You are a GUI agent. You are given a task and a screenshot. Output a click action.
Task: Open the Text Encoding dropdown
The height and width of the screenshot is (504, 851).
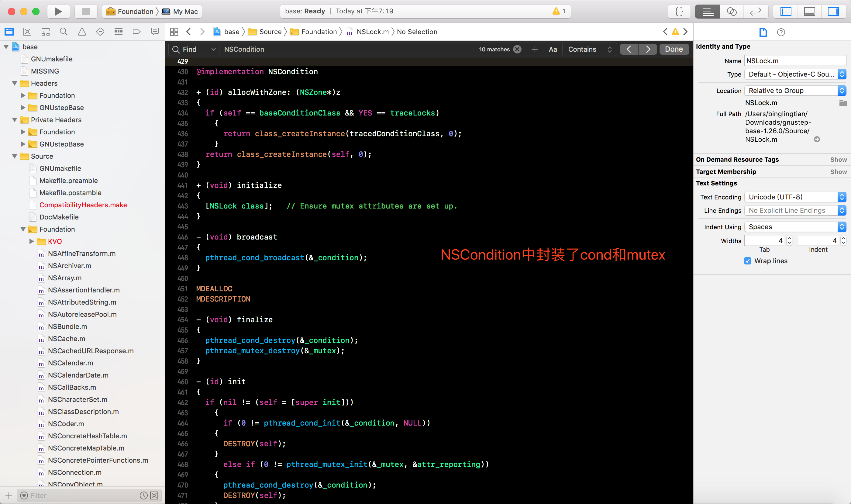795,197
